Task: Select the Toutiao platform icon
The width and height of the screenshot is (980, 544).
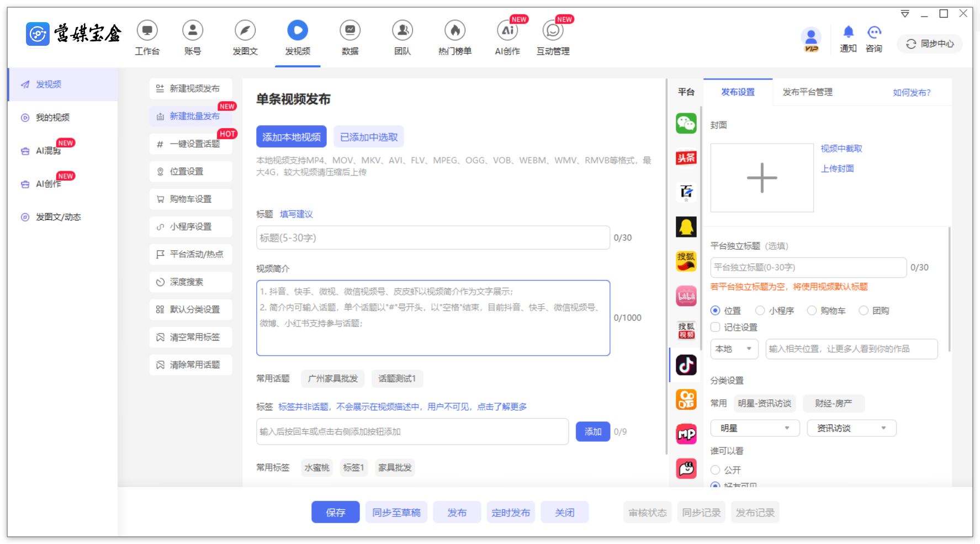Action: tap(686, 158)
